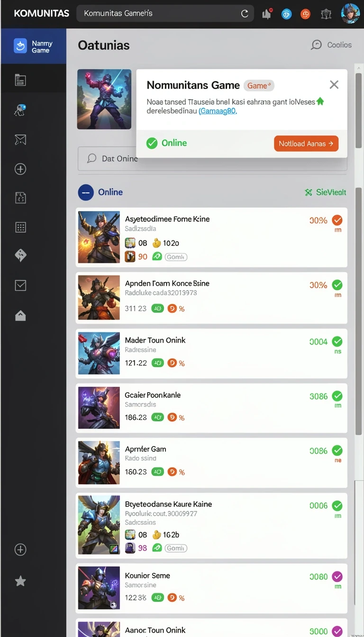Open favorites star icon in sidebar

click(x=20, y=581)
